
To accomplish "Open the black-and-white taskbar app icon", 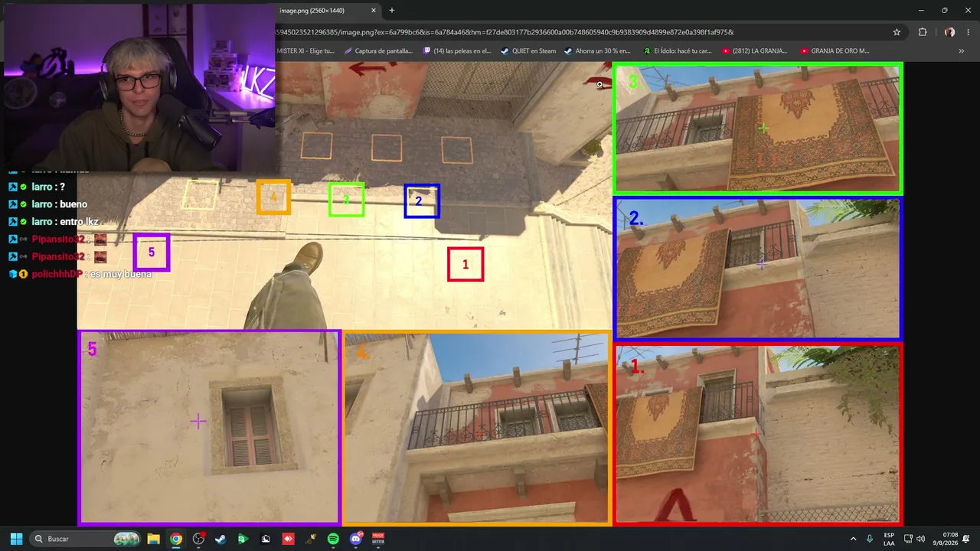I will (266, 539).
